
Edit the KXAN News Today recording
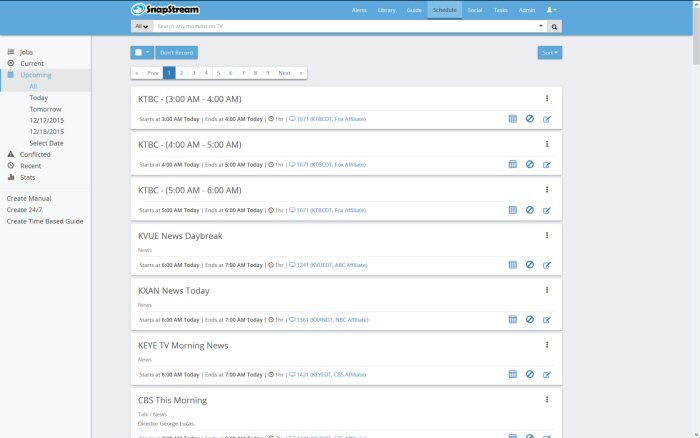coord(546,320)
